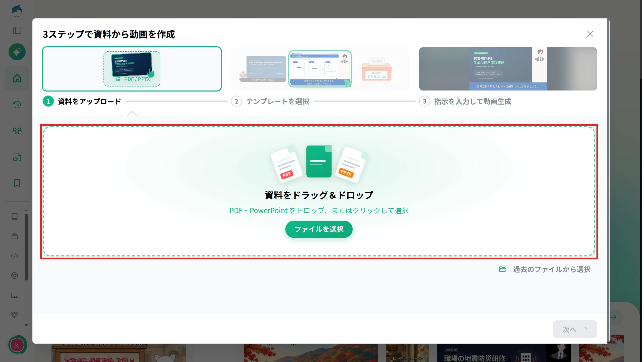Select step 3 指示を入力して動画生成
This screenshot has height=362, width=644.
click(465, 101)
